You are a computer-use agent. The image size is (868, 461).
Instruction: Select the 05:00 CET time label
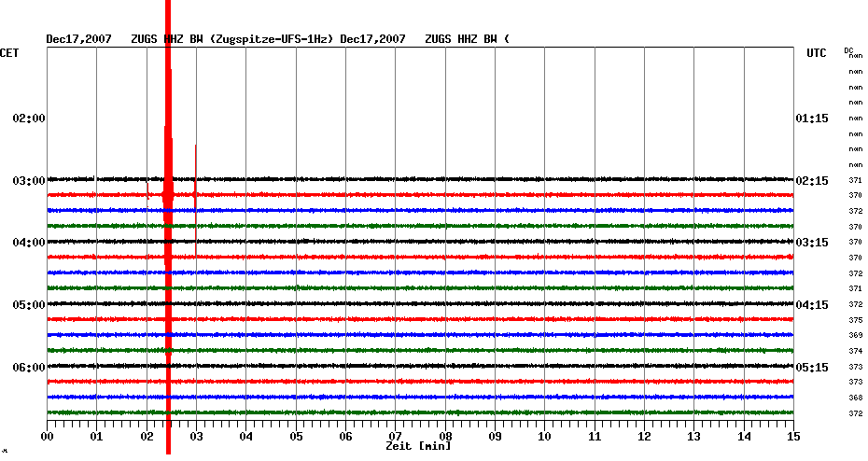click(x=29, y=305)
